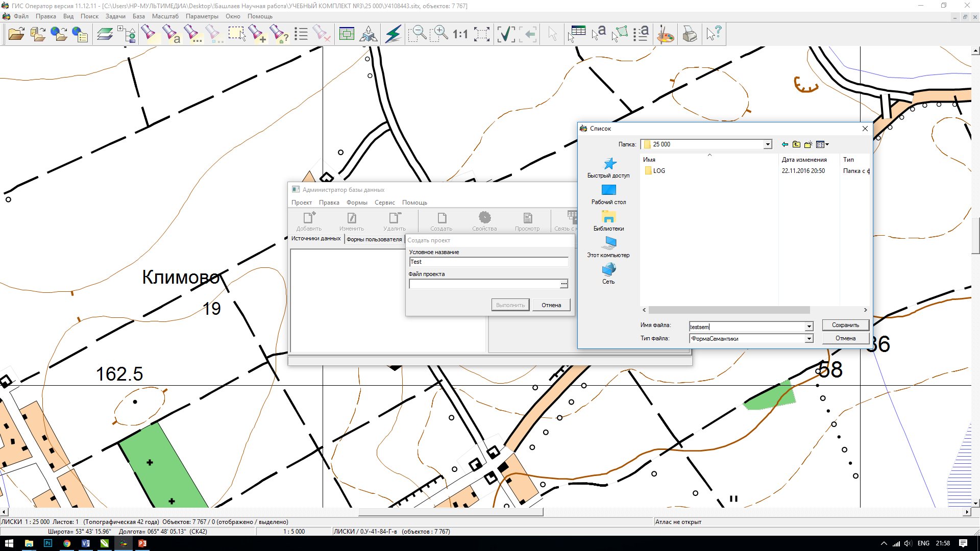Click the text label pick icon
This screenshot has height=551, width=980.
598,34
